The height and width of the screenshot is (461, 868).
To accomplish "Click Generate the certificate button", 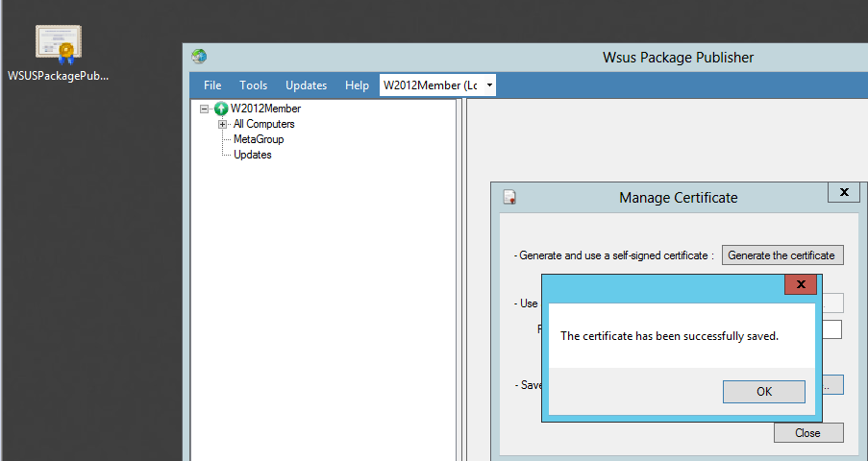I will tap(782, 255).
